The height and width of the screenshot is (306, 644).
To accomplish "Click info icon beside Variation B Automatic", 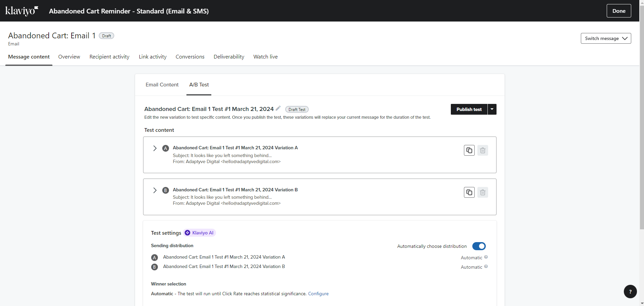I will point(486,267).
